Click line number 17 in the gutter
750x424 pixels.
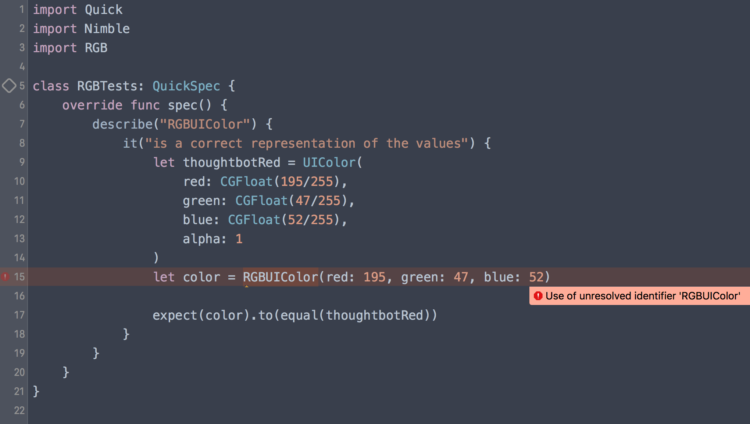pyautogui.click(x=19, y=315)
